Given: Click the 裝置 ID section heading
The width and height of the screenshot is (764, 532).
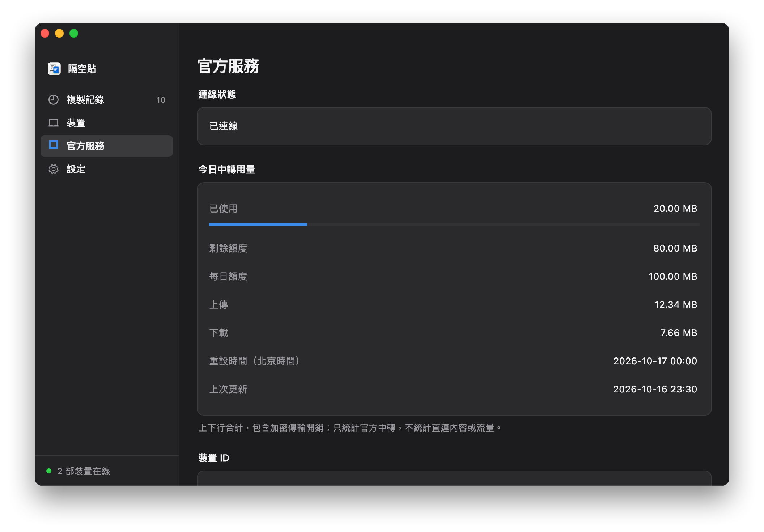Looking at the screenshot, I should pyautogui.click(x=213, y=458).
